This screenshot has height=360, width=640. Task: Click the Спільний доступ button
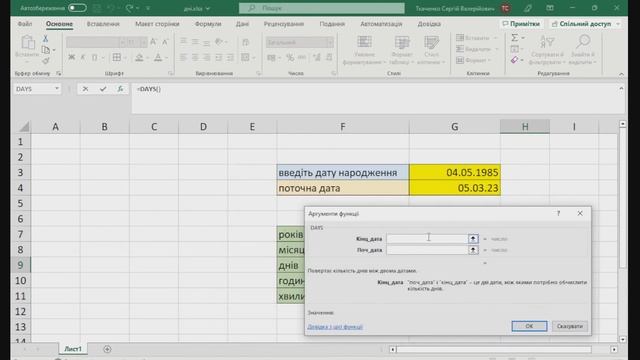[585, 24]
